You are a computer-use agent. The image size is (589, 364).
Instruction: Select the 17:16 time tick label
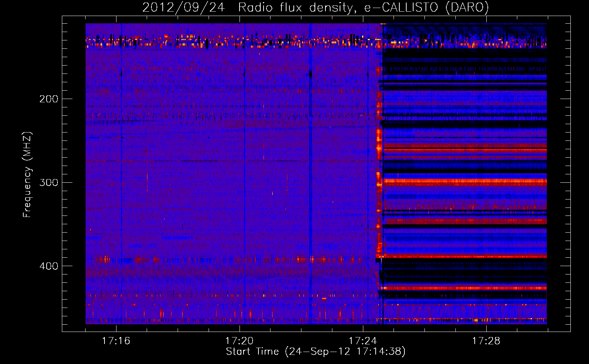(x=116, y=341)
